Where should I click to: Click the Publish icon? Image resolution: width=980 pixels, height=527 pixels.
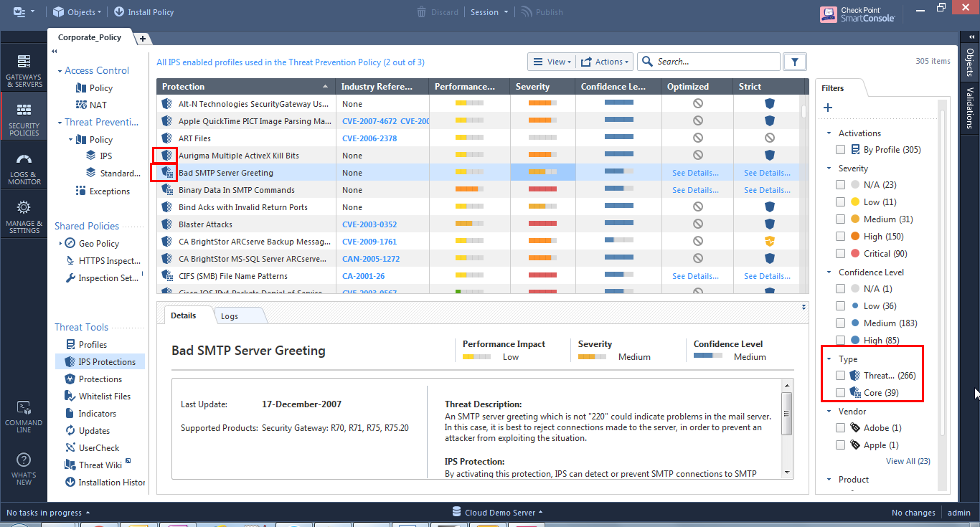point(527,11)
